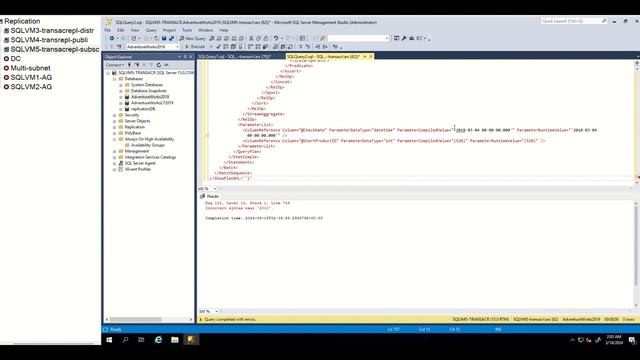The height and width of the screenshot is (360, 640).
Task: Expand the Server Objects folder
Action: (x=115, y=121)
